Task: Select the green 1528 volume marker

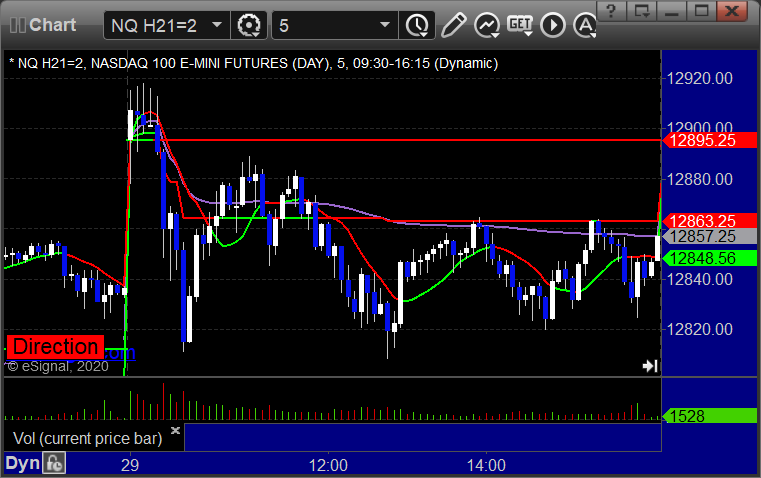Action: 710,416
